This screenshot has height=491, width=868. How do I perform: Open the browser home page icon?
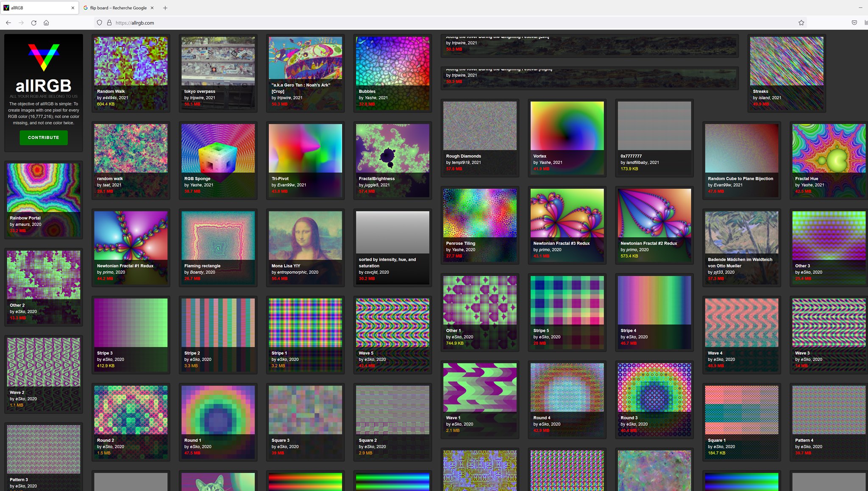(x=46, y=23)
